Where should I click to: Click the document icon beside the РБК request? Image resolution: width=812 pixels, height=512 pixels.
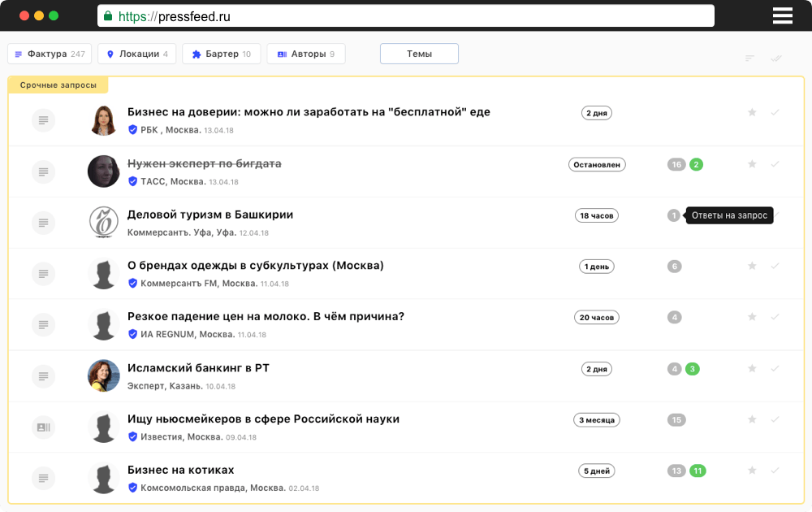pyautogui.click(x=43, y=120)
